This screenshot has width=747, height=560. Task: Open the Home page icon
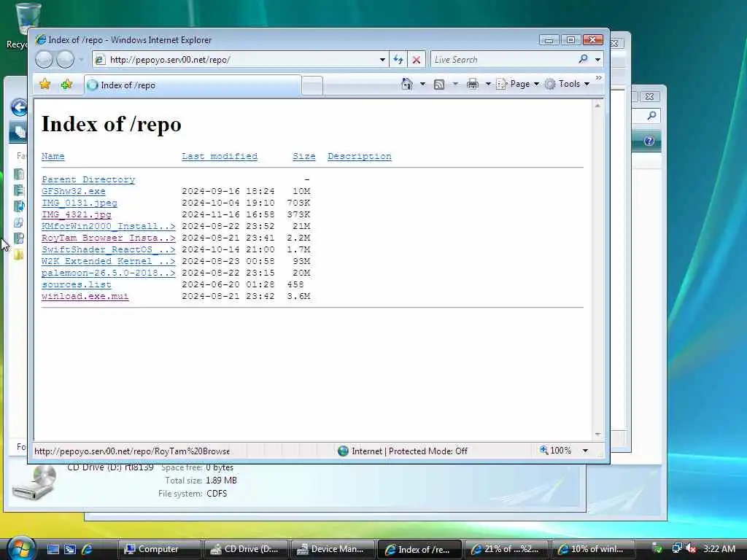coord(407,84)
